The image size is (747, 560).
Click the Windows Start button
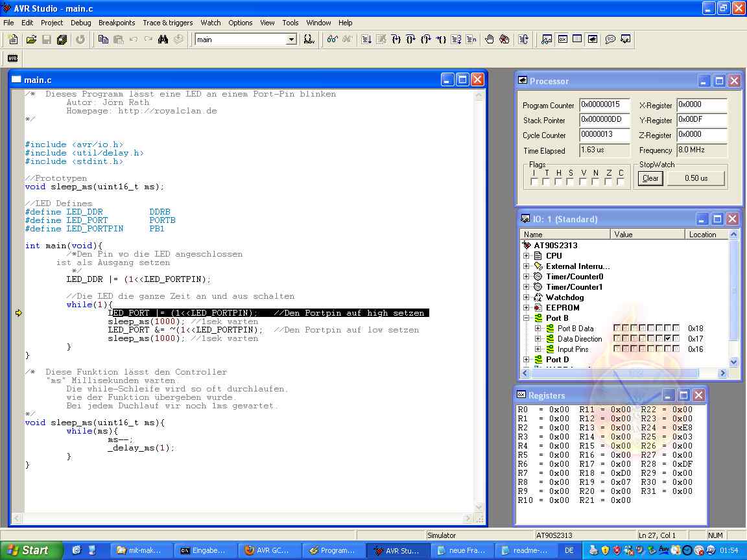coord(31,550)
